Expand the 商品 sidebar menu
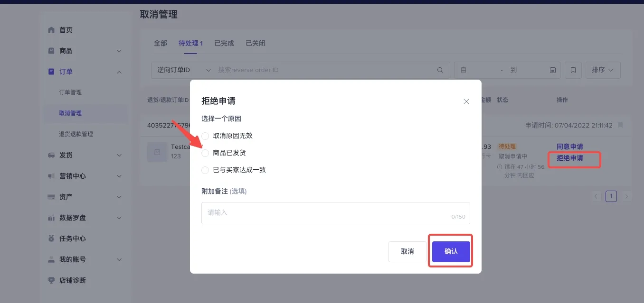This screenshot has width=644, height=303. (119, 51)
